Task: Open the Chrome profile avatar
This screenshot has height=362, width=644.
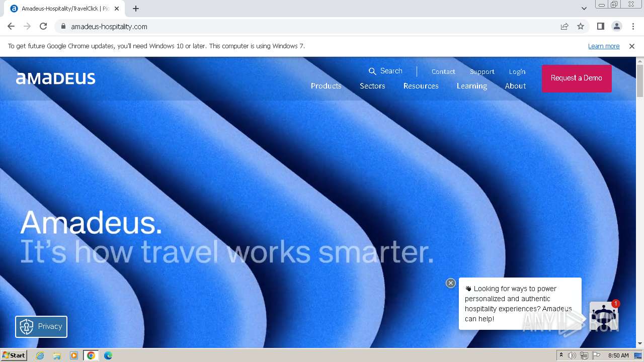Action: [x=616, y=26]
